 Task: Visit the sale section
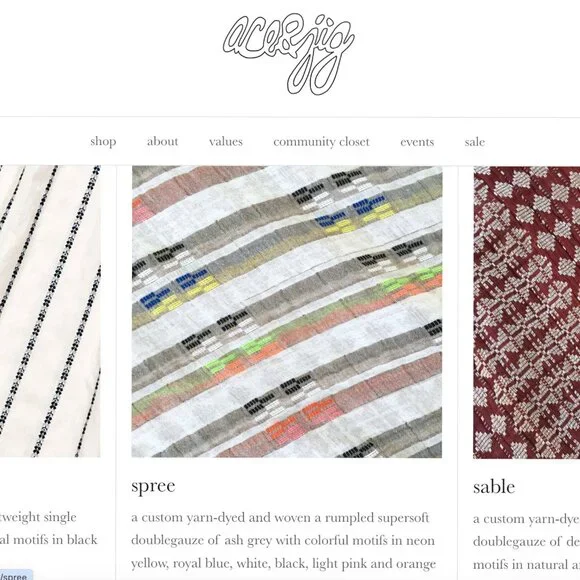coord(475,142)
